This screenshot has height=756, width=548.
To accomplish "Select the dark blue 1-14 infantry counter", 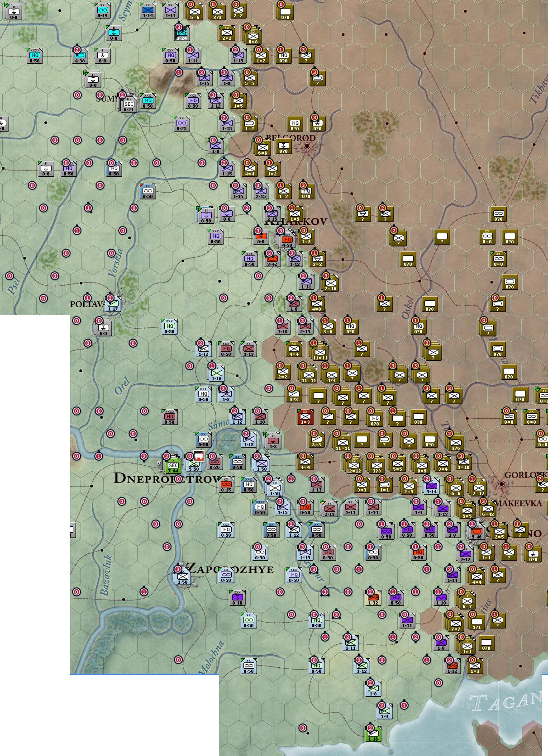I will (148, 11).
